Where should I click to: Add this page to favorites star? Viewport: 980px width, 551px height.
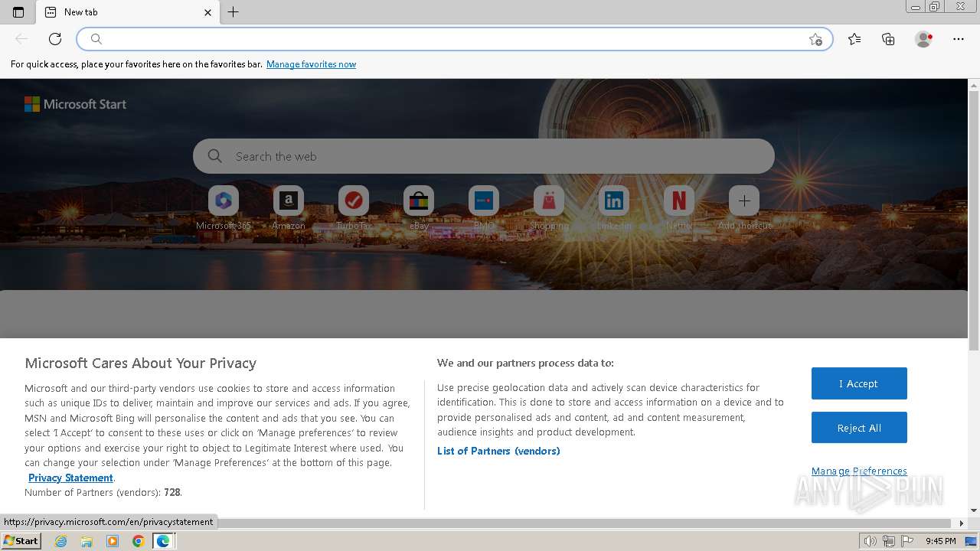click(815, 40)
